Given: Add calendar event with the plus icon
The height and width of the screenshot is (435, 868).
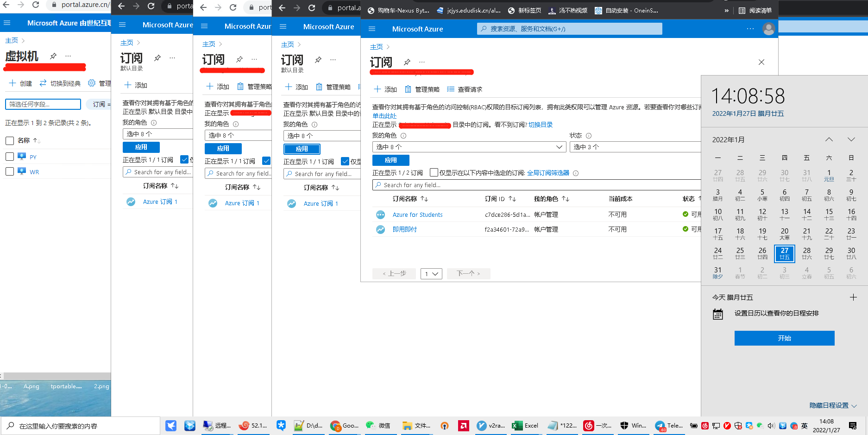Looking at the screenshot, I should pos(853,297).
